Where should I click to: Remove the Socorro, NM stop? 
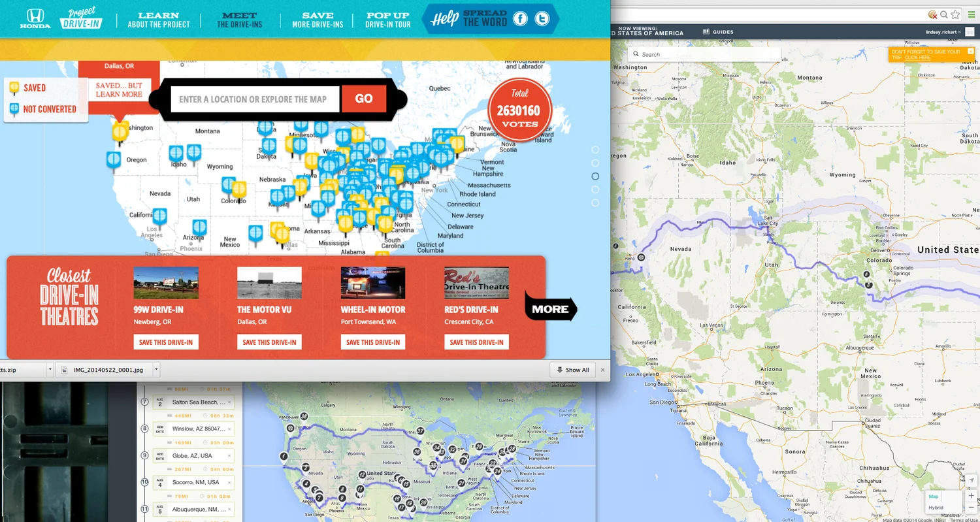coord(229,483)
